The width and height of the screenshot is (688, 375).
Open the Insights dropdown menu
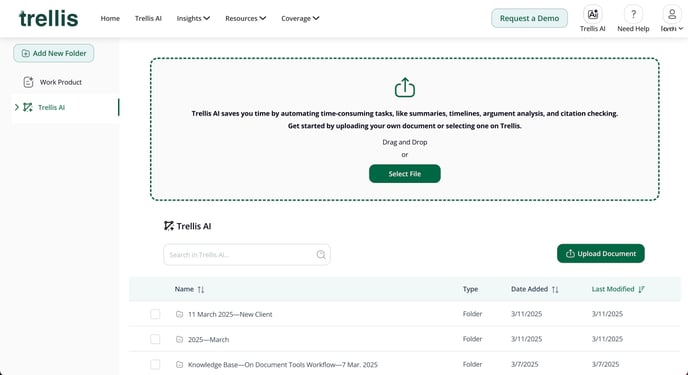pos(193,18)
